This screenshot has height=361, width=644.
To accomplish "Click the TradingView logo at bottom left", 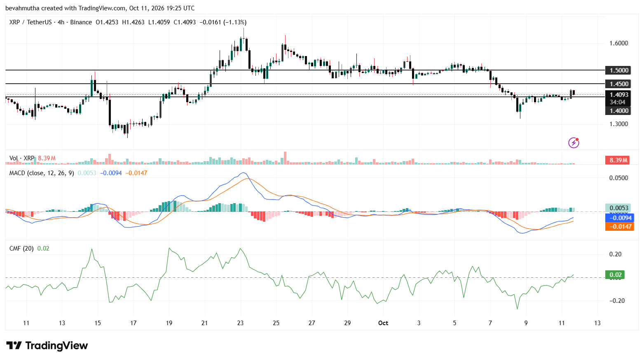I will (47, 345).
